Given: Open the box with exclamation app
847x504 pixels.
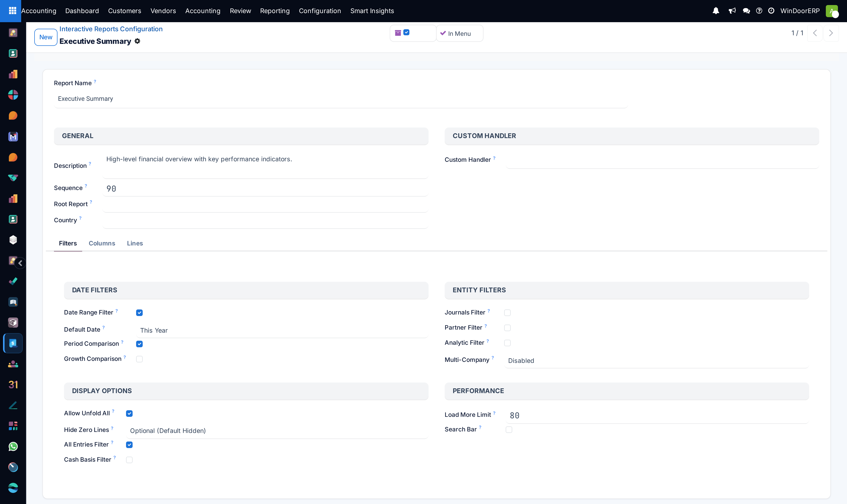Looking at the screenshot, I should (x=13, y=323).
